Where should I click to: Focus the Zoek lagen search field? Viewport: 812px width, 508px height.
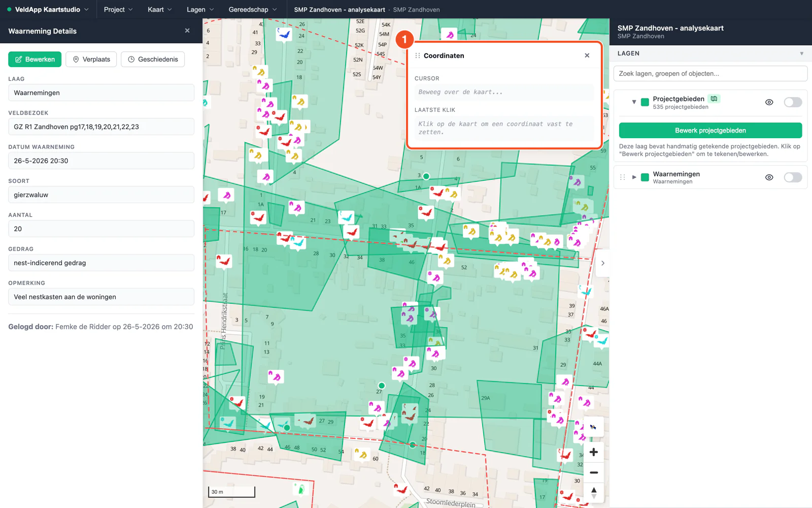[710, 74]
